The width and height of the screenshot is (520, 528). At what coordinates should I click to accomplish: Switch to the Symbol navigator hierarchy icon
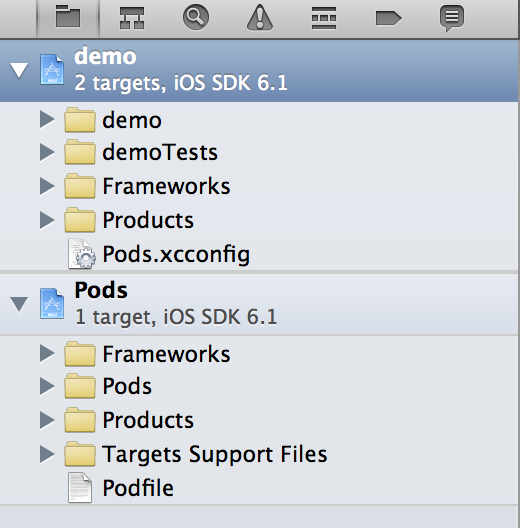132,18
